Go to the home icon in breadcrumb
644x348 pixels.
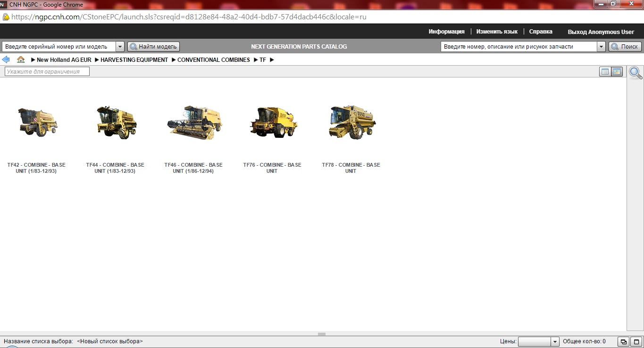(21, 59)
